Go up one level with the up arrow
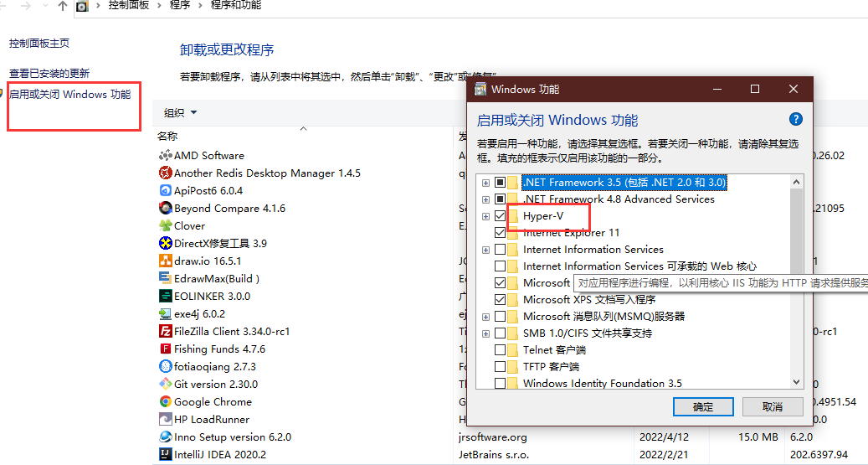This screenshot has height=465, width=868. (63, 6)
